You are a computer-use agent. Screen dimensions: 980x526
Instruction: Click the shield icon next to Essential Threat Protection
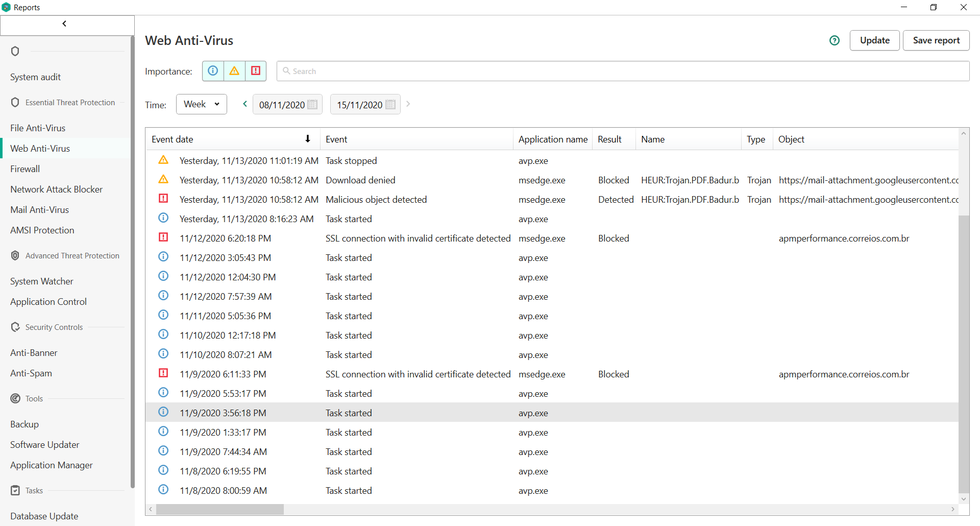point(15,102)
